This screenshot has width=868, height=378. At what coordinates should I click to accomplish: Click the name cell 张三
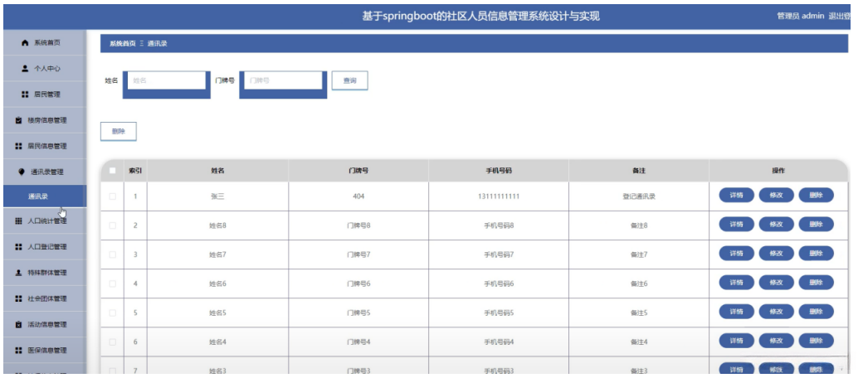(x=217, y=196)
